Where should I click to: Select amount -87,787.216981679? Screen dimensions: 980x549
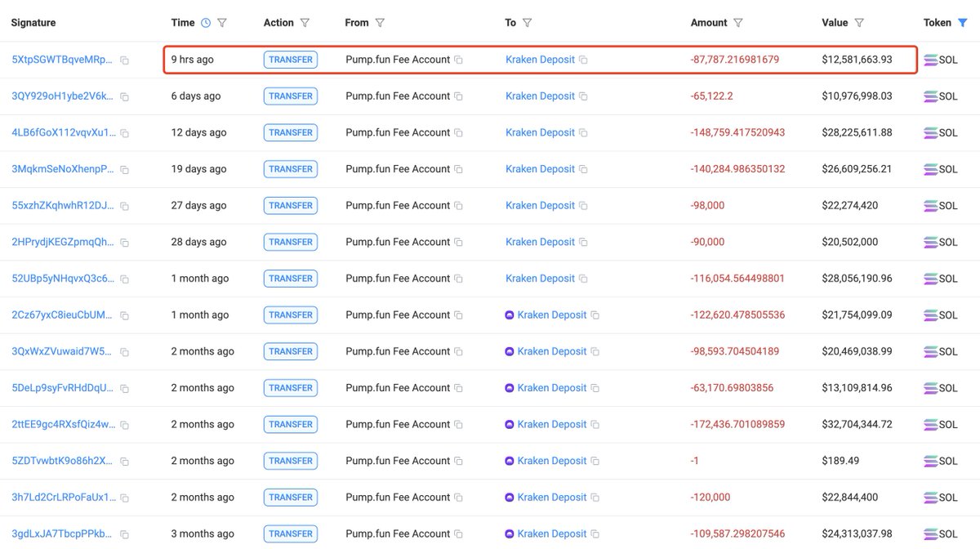[735, 60]
